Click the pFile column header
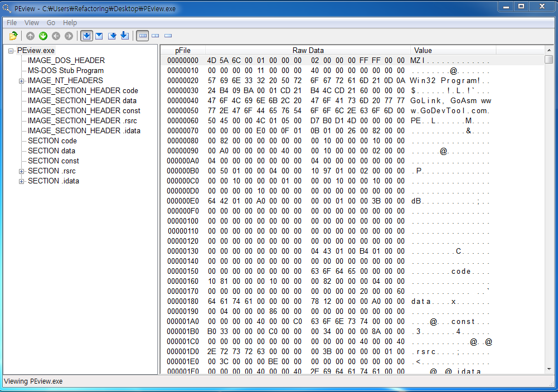Viewport: 558px width, 392px height. pyautogui.click(x=183, y=51)
